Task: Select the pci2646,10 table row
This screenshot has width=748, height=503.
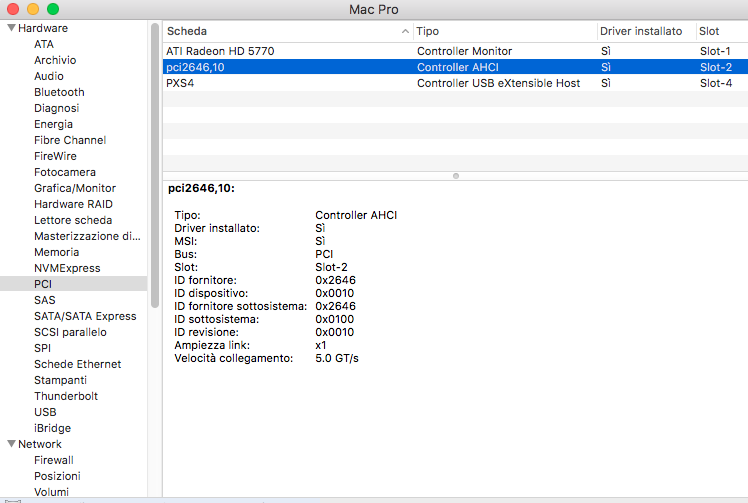Action: 455,67
